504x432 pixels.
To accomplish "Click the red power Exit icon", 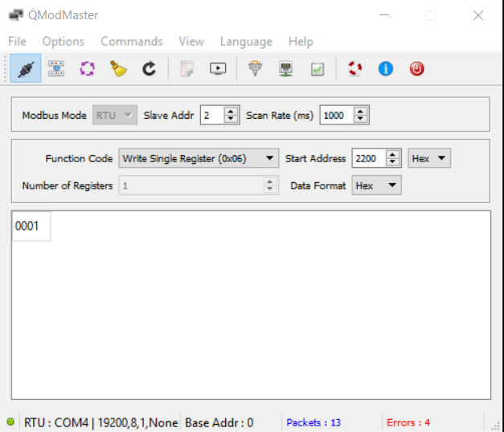I will click(416, 68).
